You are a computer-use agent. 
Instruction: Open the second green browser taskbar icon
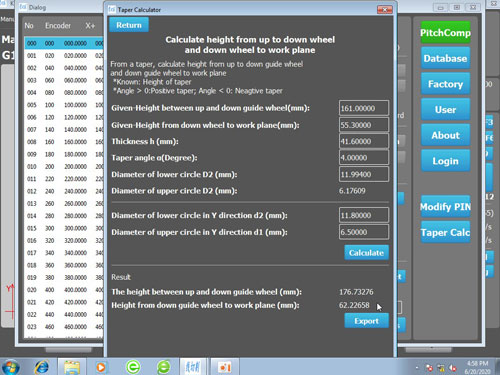(x=164, y=367)
